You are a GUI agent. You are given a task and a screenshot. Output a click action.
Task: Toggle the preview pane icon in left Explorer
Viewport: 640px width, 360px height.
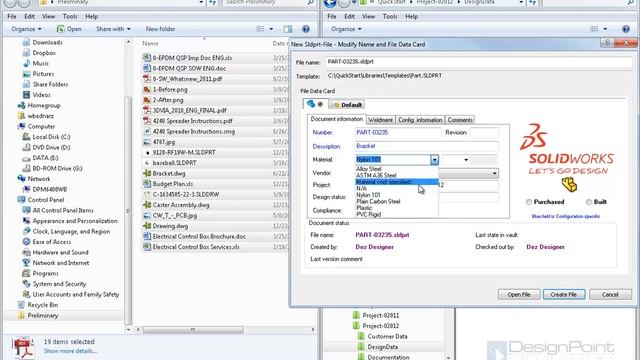click(288, 29)
